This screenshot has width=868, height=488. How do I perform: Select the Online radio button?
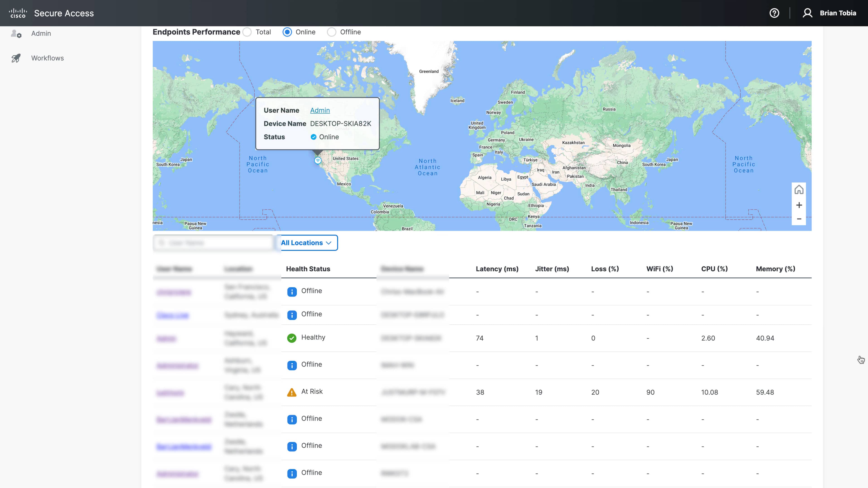tap(287, 32)
